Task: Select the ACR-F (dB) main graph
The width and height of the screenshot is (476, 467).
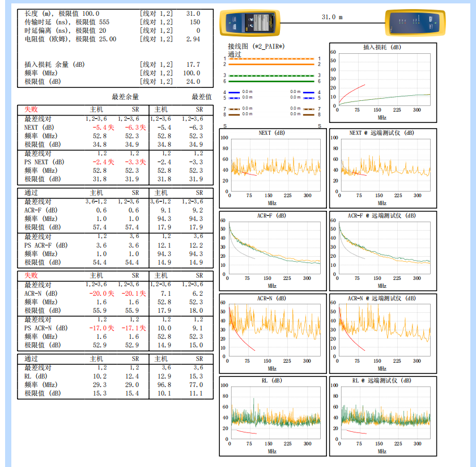Action: pyautogui.click(x=273, y=249)
